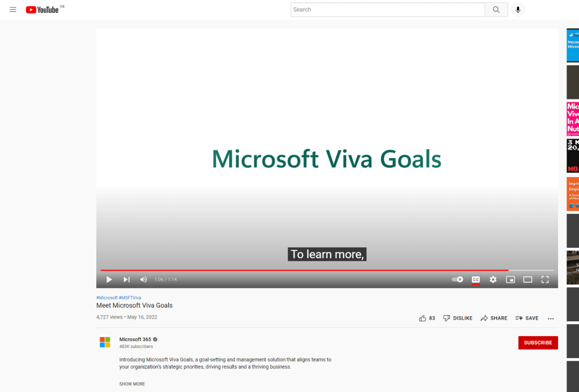Subscribe to Microsoft 365 channel
This screenshot has width=579, height=392.
point(538,343)
